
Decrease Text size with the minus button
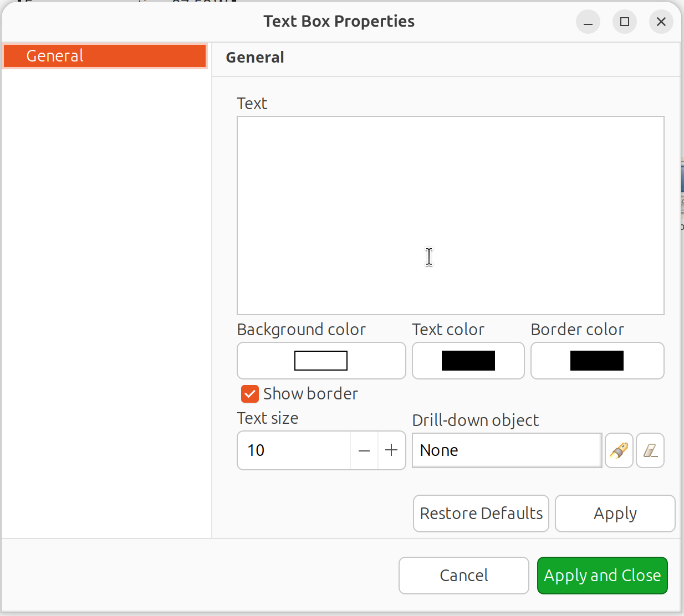click(x=364, y=450)
